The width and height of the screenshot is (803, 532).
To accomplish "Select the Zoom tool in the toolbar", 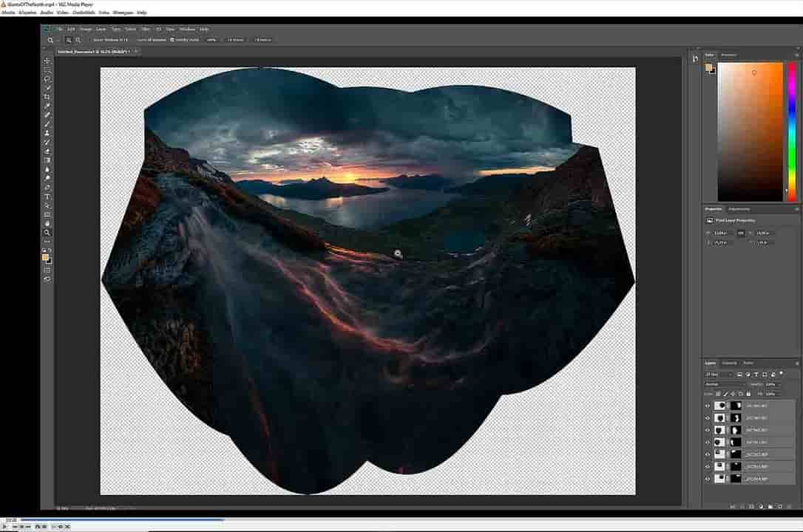I will pyautogui.click(x=47, y=232).
